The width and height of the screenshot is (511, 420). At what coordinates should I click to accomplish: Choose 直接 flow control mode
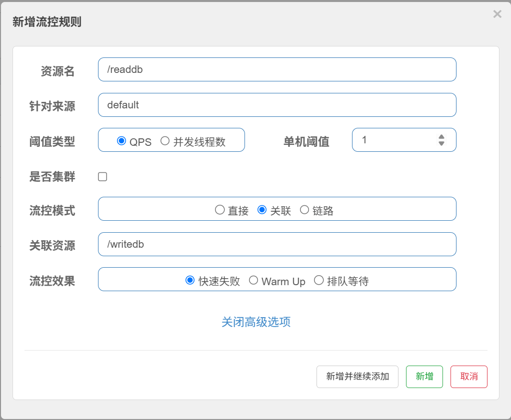click(219, 210)
